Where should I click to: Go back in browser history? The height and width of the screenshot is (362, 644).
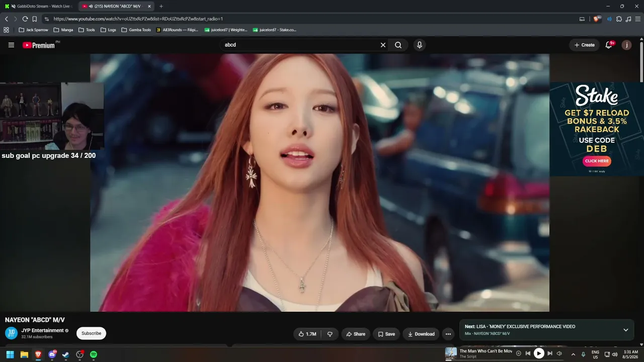click(7, 19)
